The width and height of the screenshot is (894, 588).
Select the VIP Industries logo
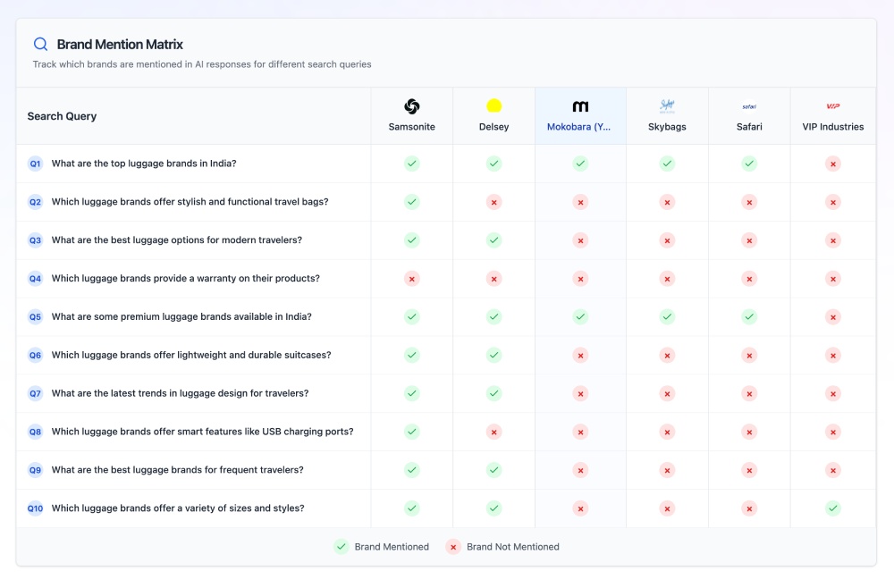coord(832,105)
